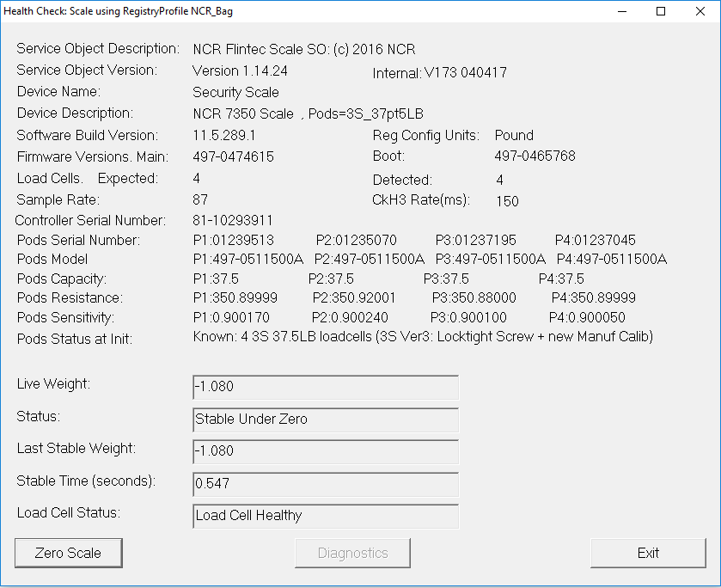
Task: Click pods model 'P2:497-0511500A'
Action: coord(370,259)
